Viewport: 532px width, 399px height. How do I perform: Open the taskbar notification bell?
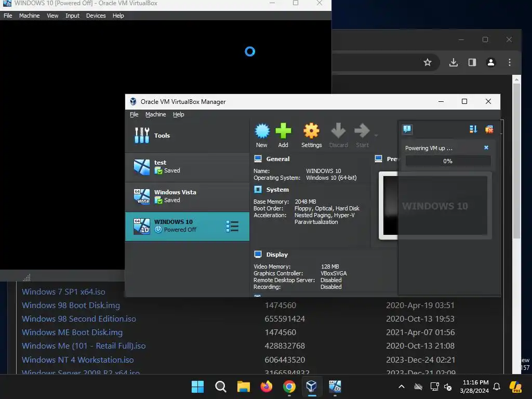(x=497, y=387)
